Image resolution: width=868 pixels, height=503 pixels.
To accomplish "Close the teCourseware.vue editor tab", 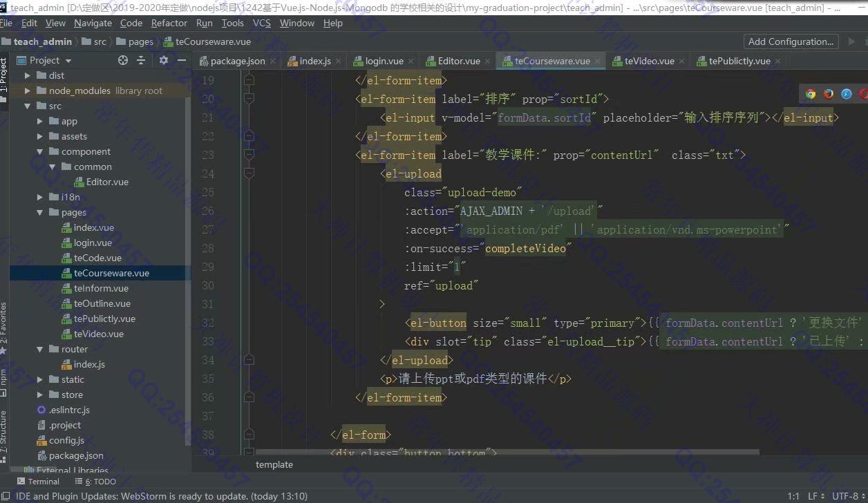I will 598,61.
